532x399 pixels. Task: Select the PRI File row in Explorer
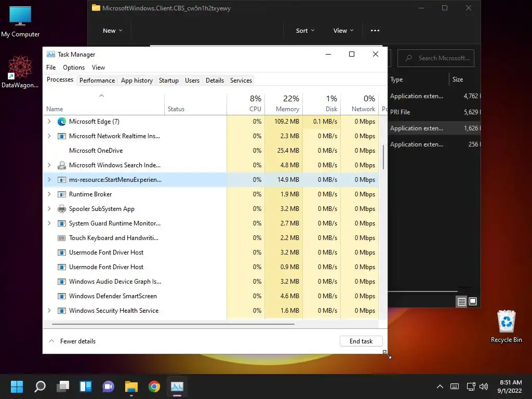pyautogui.click(x=434, y=112)
